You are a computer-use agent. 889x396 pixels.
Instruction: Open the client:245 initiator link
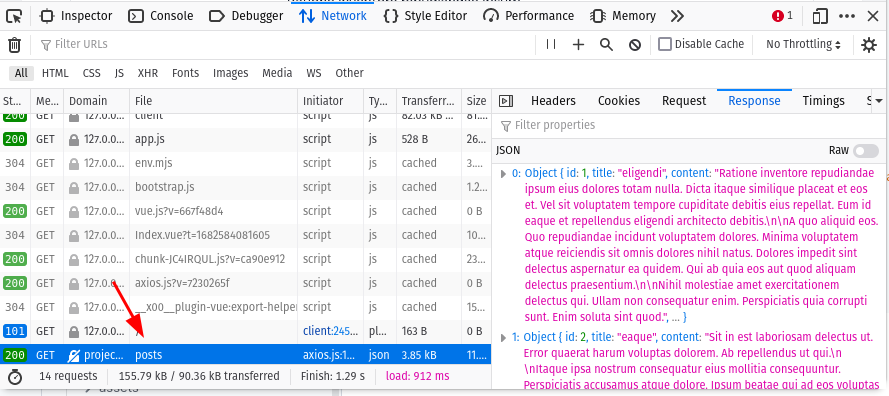click(329, 331)
